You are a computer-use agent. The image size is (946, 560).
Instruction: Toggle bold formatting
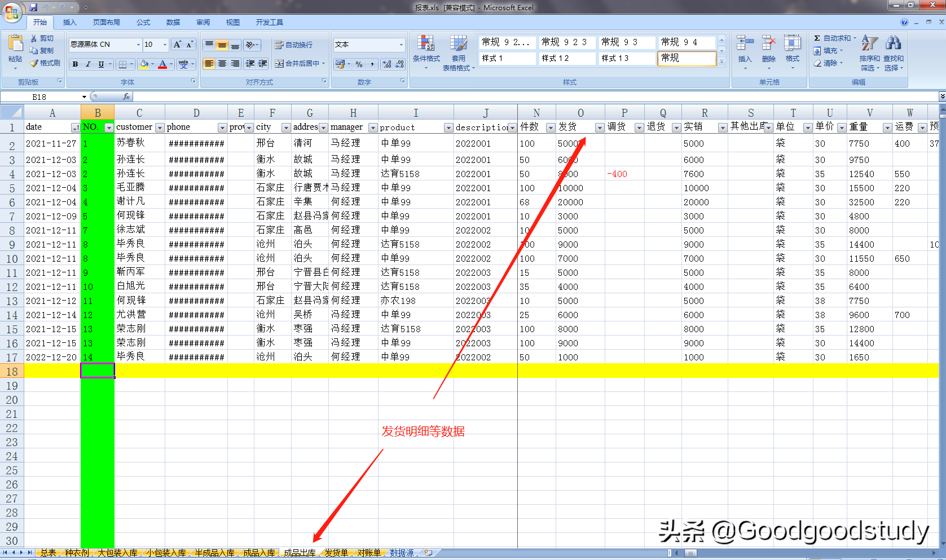(x=75, y=64)
